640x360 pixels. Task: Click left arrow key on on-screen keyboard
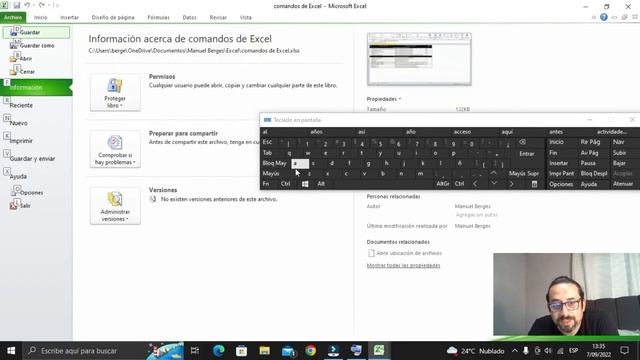(x=475, y=184)
